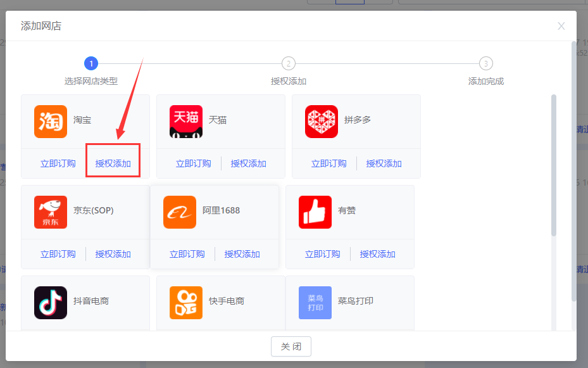Image resolution: width=588 pixels, height=368 pixels.
Task: Click the 菜鸟打印 logo icon
Action: coord(315,303)
